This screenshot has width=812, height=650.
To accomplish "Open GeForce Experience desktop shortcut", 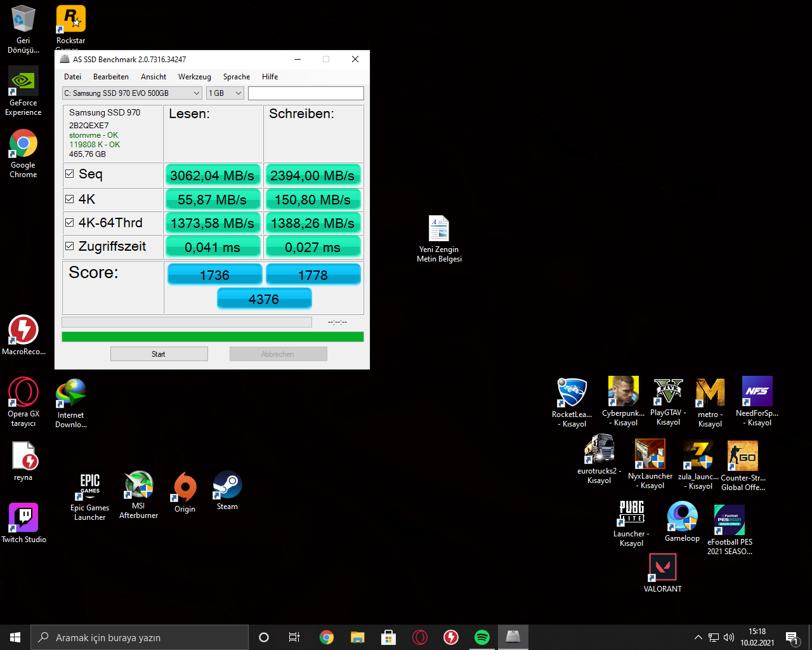I will (23, 91).
